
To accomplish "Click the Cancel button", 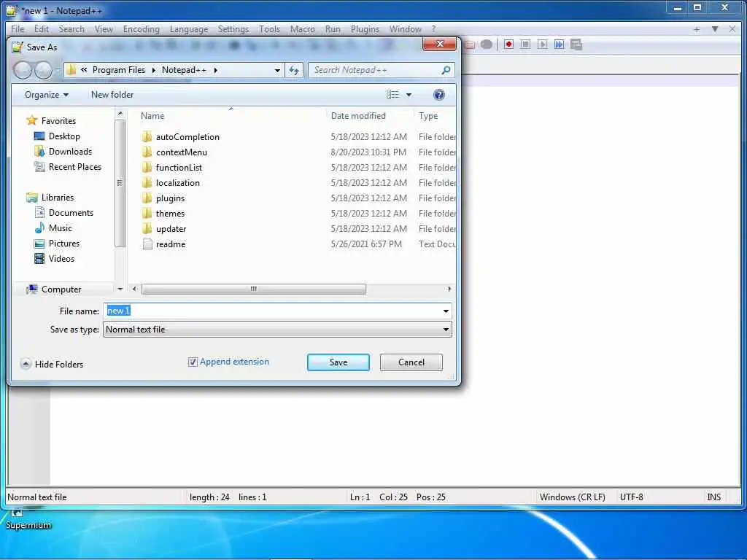I will pos(411,362).
